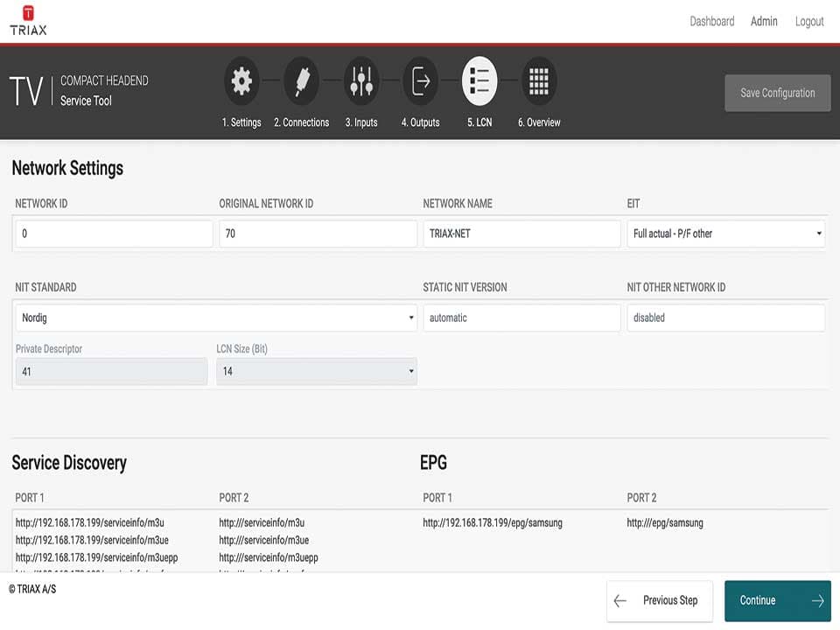Click the TV Compact Headend logo
This screenshot has width=840, height=630.
click(79, 91)
